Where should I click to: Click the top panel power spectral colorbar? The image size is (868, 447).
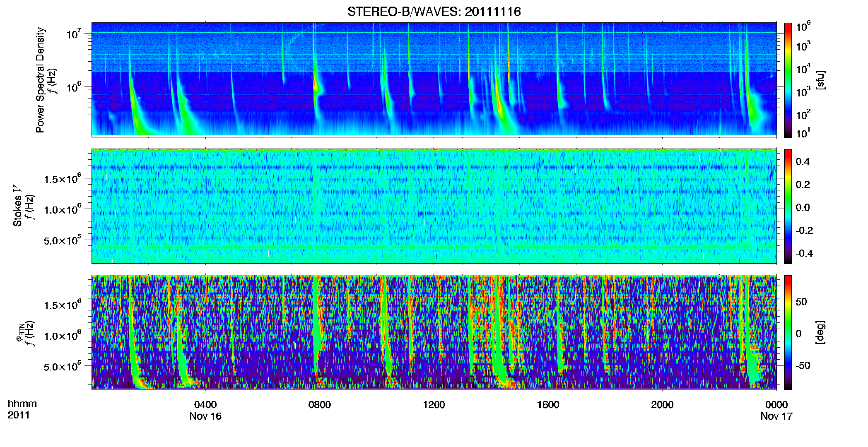[788, 80]
